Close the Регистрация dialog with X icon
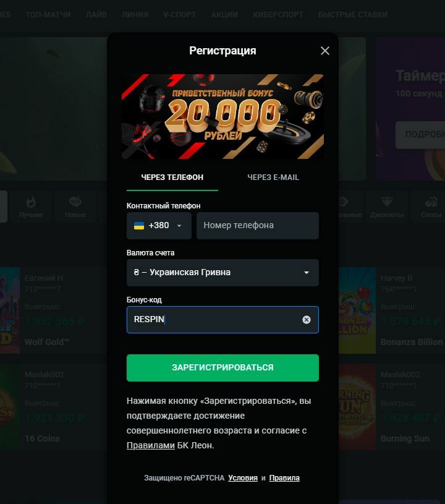445x504 pixels. (x=325, y=51)
